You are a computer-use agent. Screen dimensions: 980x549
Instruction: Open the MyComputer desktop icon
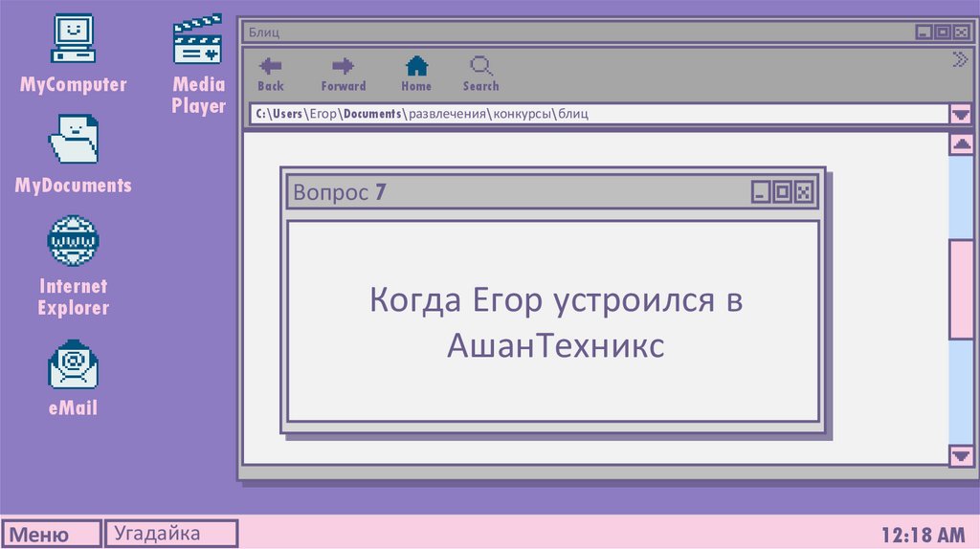click(x=73, y=38)
